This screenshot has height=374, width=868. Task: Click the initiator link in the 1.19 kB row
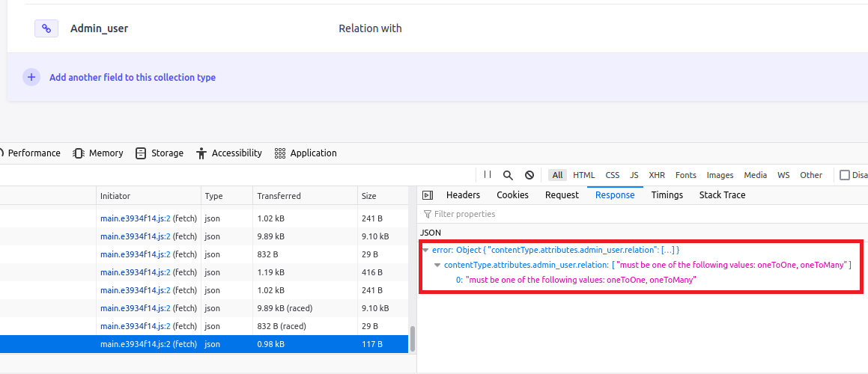(135, 272)
